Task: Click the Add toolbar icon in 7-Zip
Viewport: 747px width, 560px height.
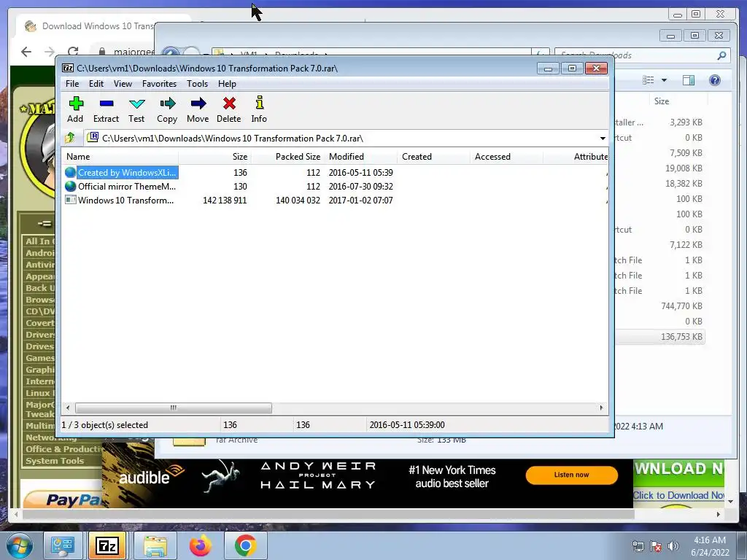Action: (x=76, y=104)
